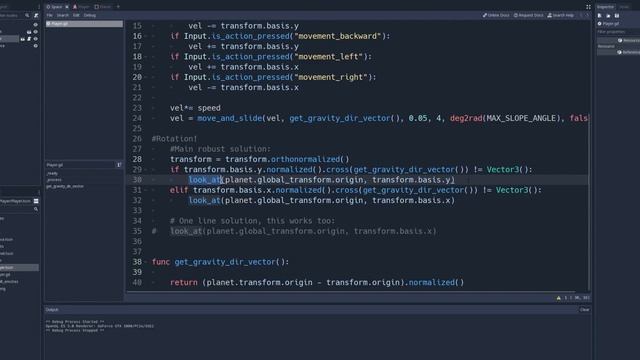
Task: Click the attach script icon in Scene dock
Action: (36, 16)
